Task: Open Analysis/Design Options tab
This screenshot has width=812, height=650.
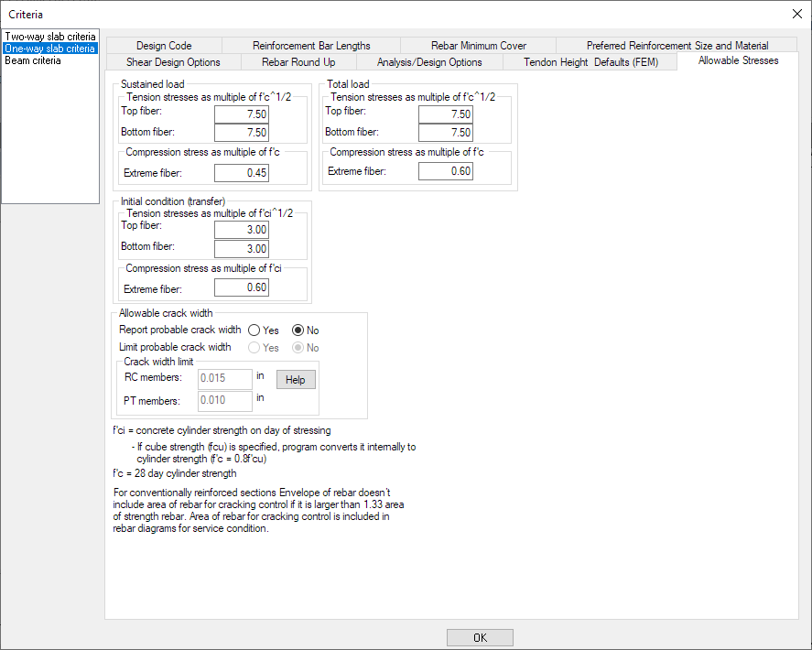Action: click(429, 62)
